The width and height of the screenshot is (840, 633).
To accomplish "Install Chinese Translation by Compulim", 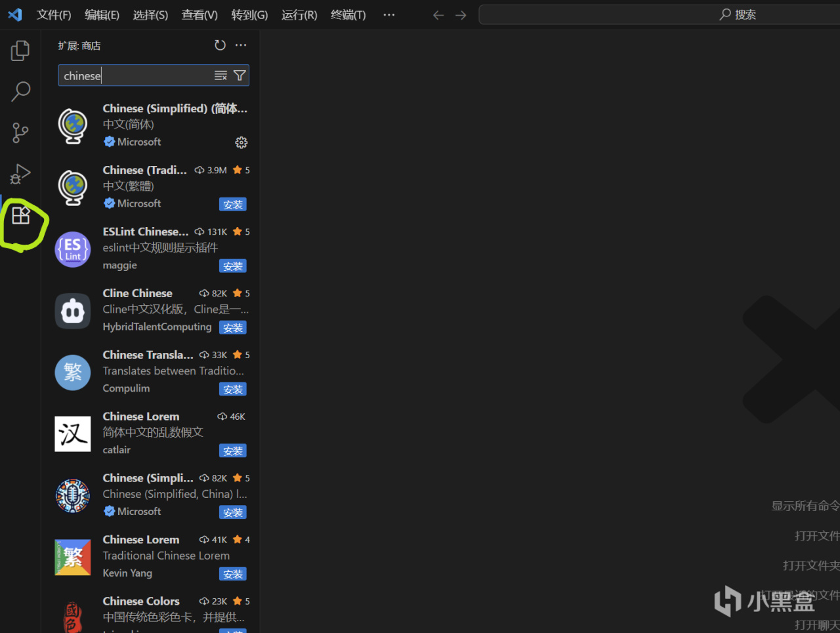I will (x=233, y=390).
